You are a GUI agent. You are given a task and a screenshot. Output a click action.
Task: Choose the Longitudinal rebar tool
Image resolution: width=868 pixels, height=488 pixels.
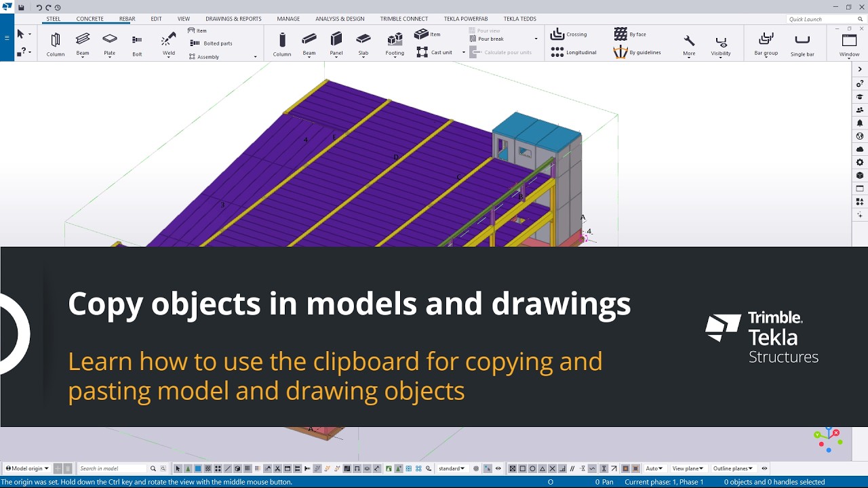(x=574, y=52)
